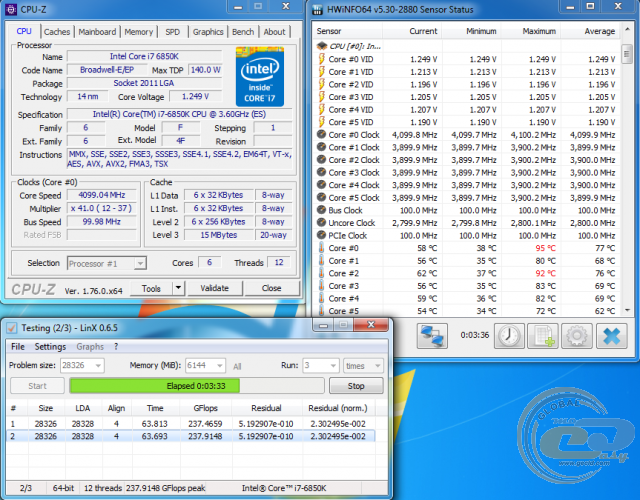640x500 pixels.
Task: Select LinX result row 2 with 237.9148 GFlops
Action: (191, 436)
